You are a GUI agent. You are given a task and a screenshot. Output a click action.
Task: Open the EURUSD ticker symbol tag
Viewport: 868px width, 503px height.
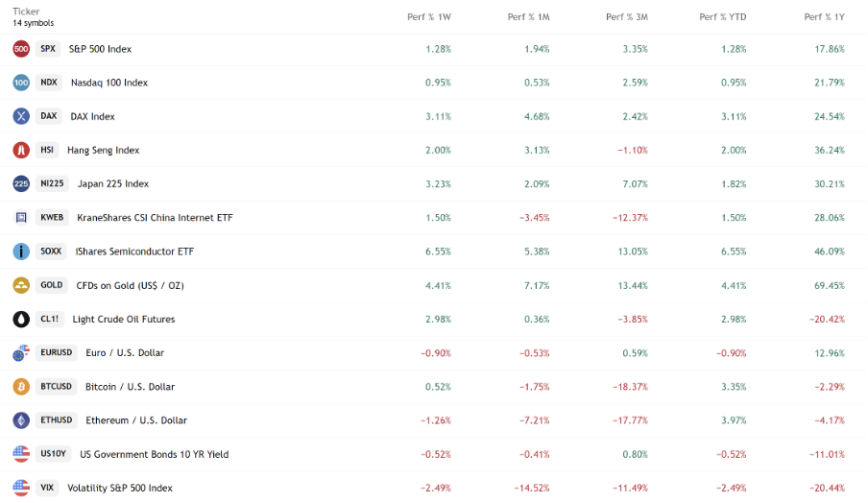[57, 352]
